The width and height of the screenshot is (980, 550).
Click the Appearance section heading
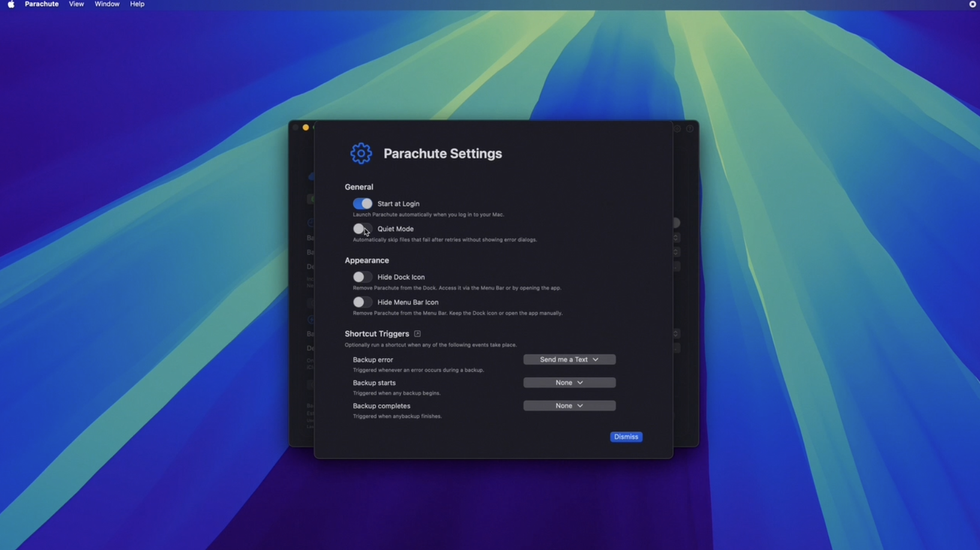[367, 260]
